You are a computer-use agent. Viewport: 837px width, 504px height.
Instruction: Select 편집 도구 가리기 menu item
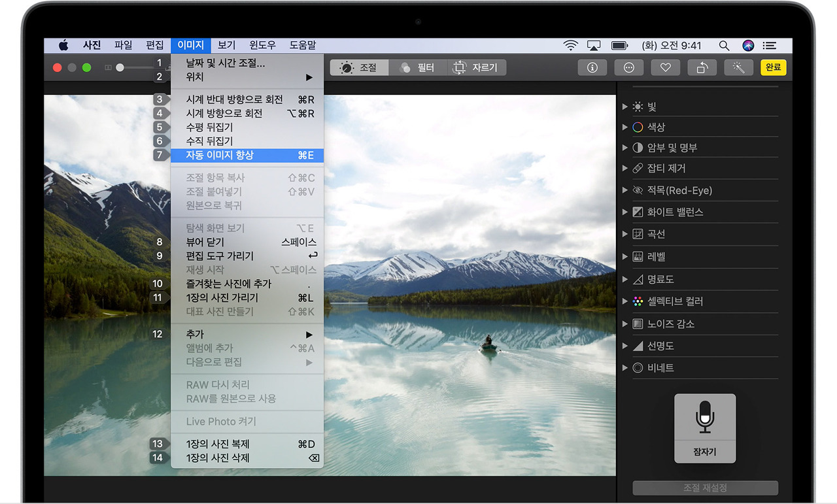(247, 256)
